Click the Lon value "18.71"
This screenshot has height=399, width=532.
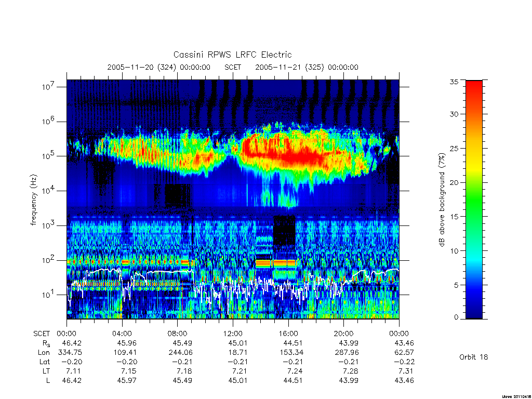tap(237, 353)
